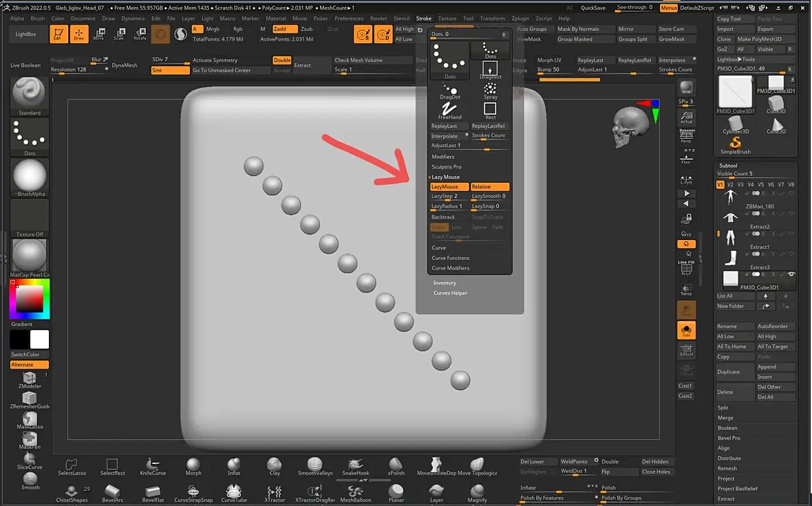812x506 pixels.
Task: Click the QuickSave button
Action: point(593,8)
